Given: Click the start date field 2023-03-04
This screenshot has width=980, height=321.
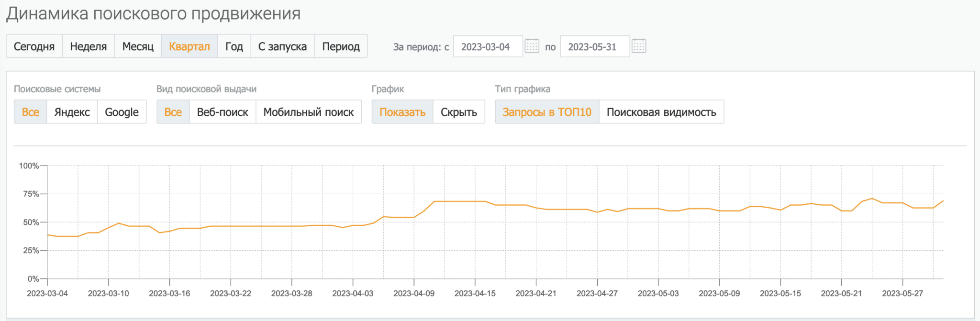Looking at the screenshot, I should [x=487, y=47].
